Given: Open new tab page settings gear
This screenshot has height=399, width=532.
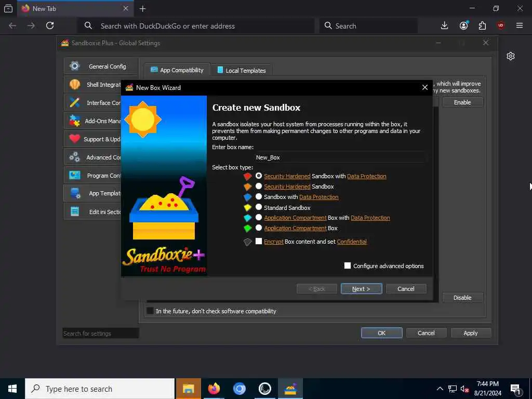Looking at the screenshot, I should pos(511,56).
